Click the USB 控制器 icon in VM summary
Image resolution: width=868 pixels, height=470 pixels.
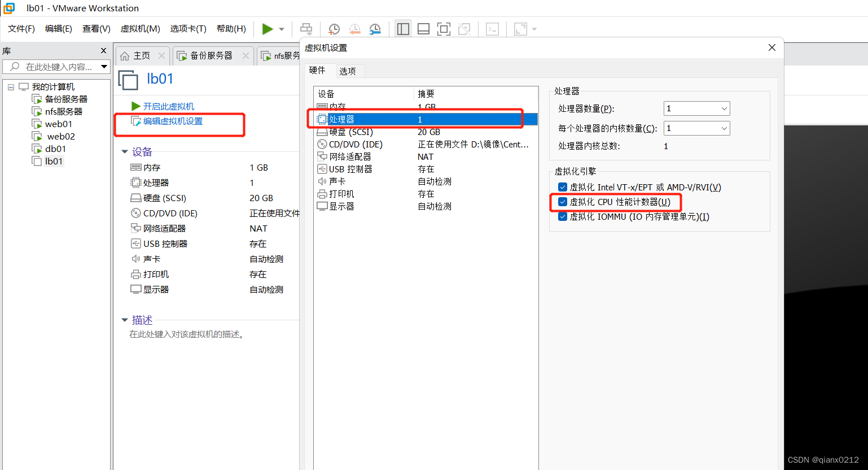[x=136, y=243]
